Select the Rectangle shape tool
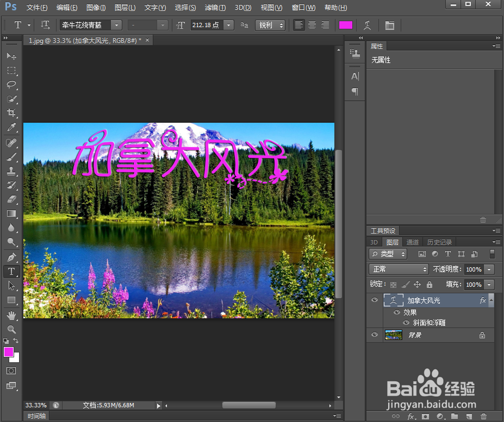Viewport: 504px width, 422px height. coord(11,300)
